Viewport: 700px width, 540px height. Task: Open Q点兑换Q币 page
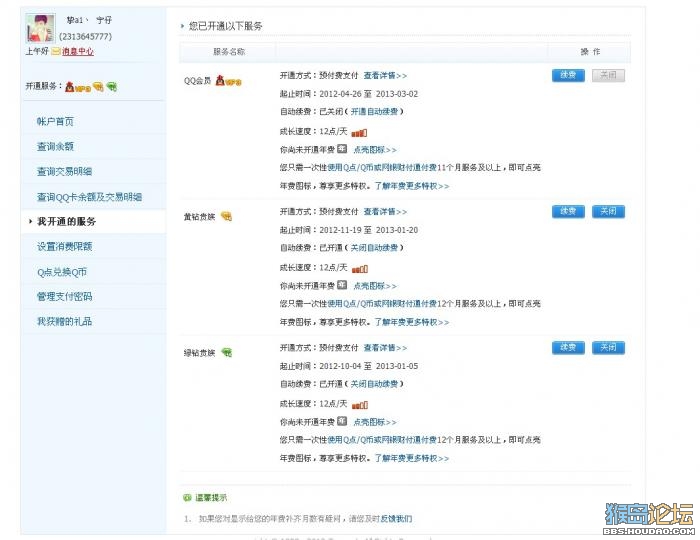(62, 272)
